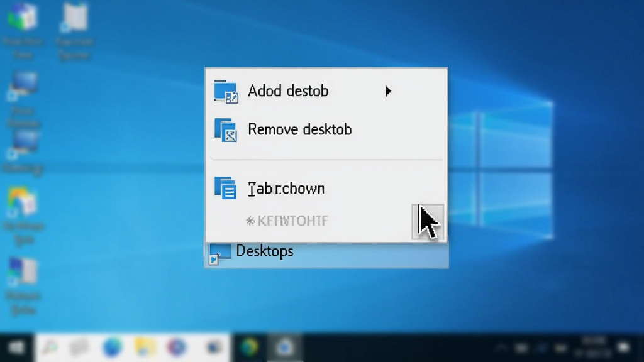
Task: Click the 'Desktops' highlighted bar
Action: (326, 255)
